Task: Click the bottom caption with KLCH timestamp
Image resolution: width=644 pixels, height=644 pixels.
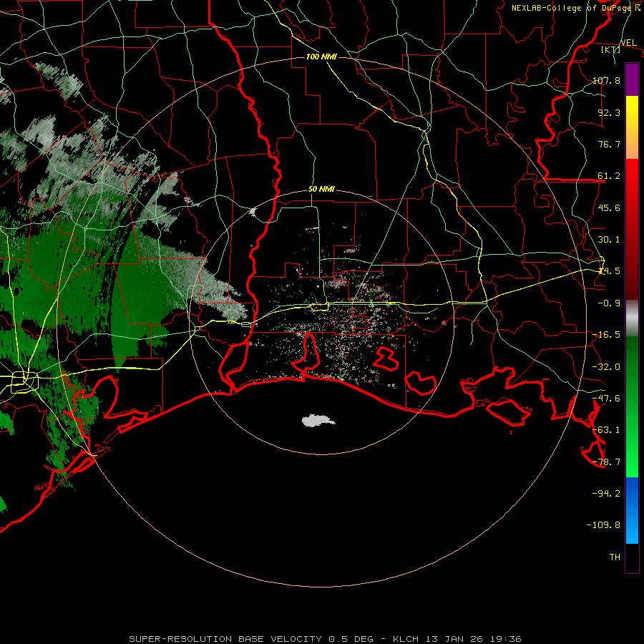Action: tap(325, 639)
